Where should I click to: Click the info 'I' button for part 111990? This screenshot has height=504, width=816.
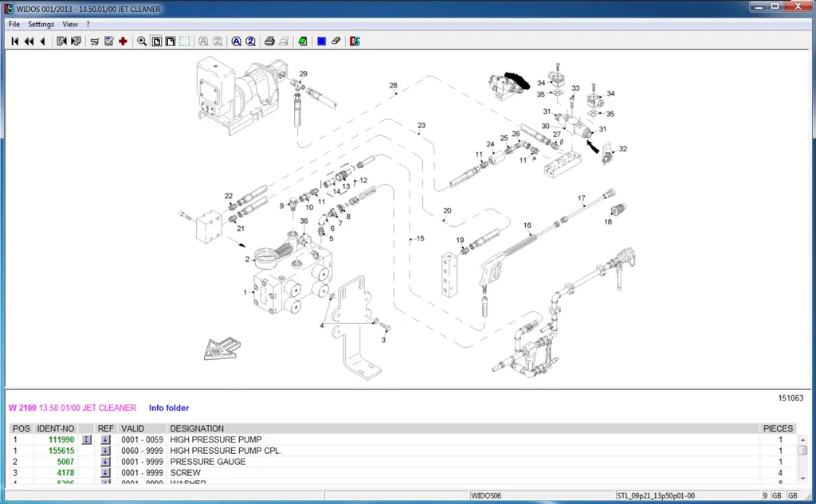tap(86, 440)
